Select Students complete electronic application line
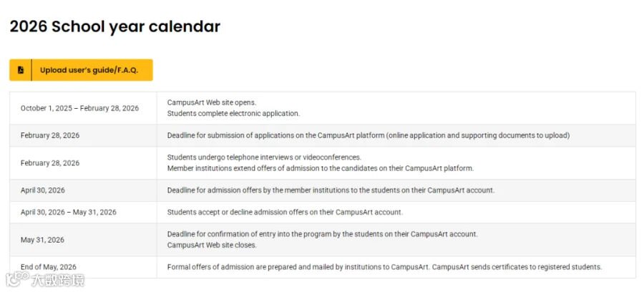The width and height of the screenshot is (644, 292). (x=233, y=114)
